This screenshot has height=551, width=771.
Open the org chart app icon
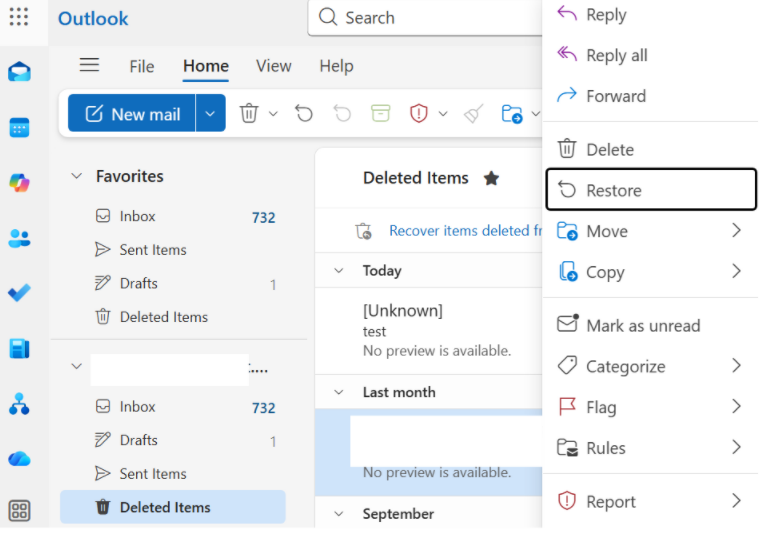tap(19, 404)
